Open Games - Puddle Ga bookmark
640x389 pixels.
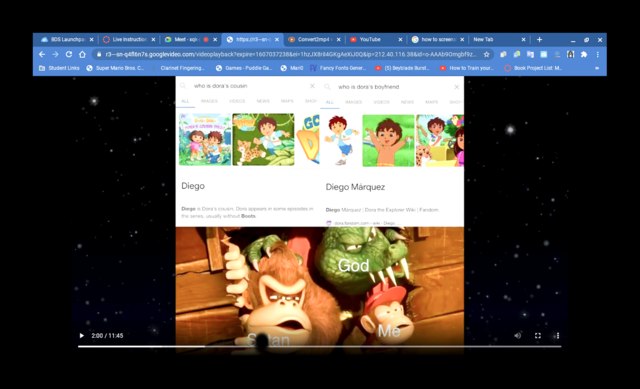pos(244,68)
